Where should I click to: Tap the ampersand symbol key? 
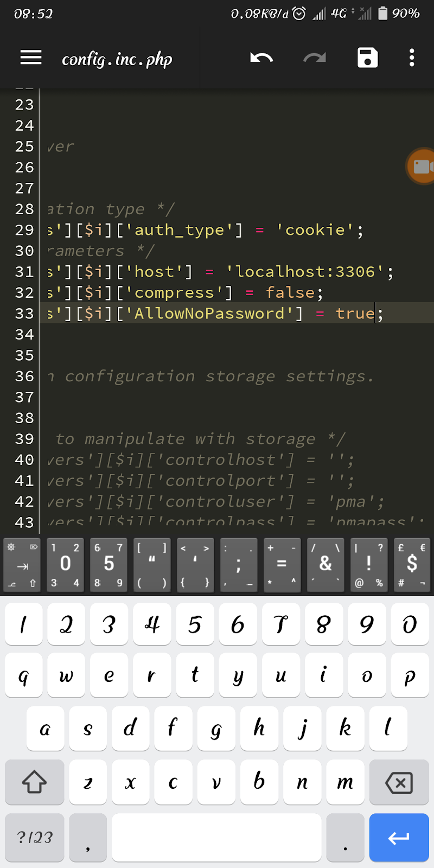(x=325, y=565)
